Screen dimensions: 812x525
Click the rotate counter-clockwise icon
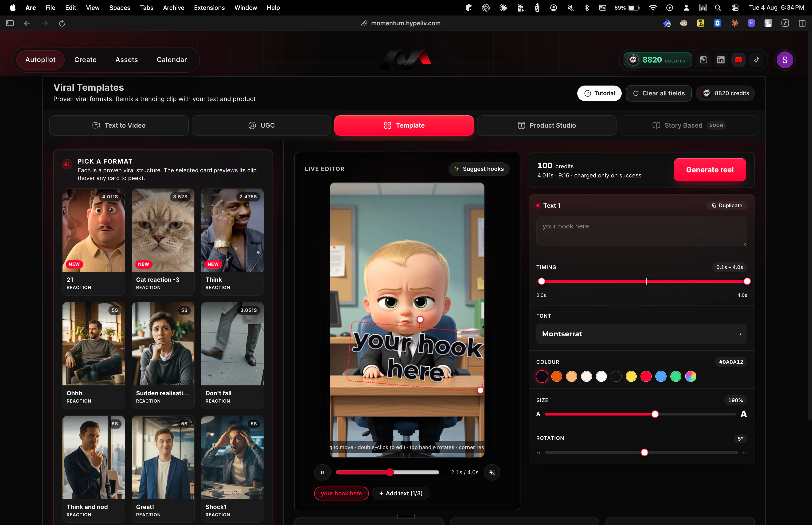538,453
